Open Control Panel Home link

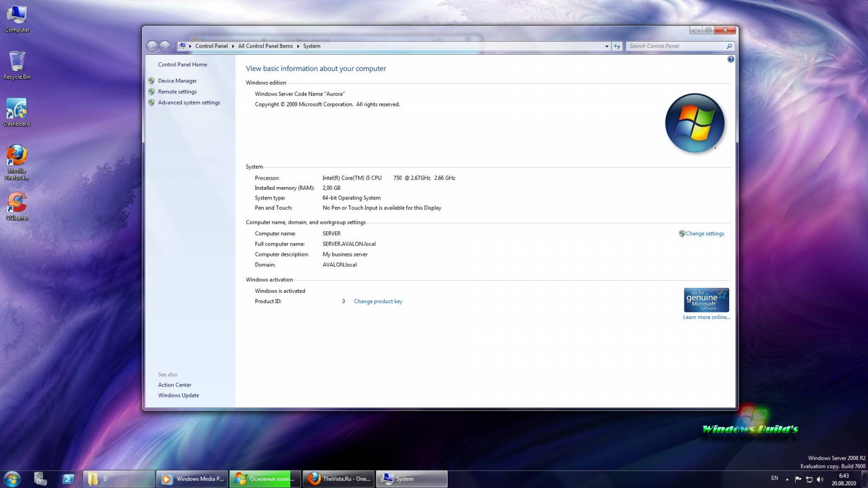[183, 65]
